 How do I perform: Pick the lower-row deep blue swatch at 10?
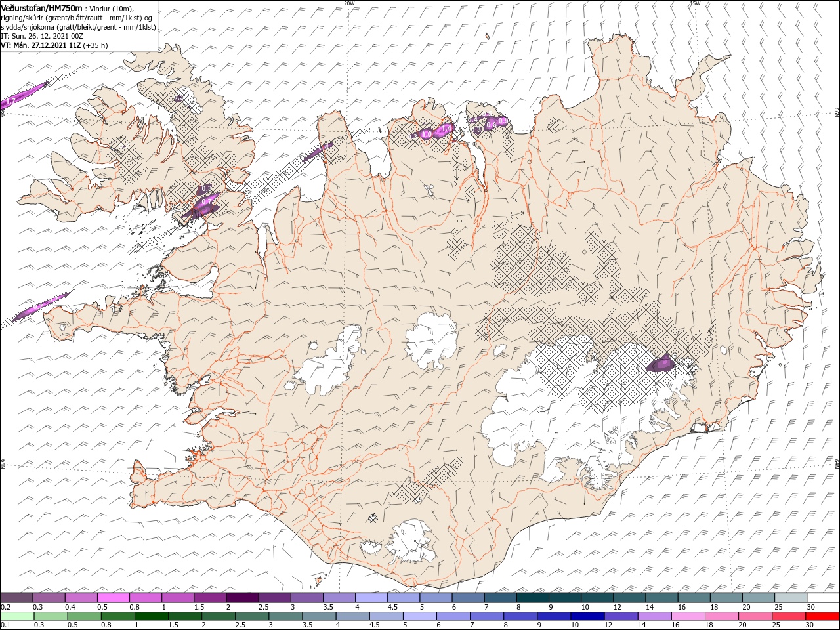coord(587,616)
